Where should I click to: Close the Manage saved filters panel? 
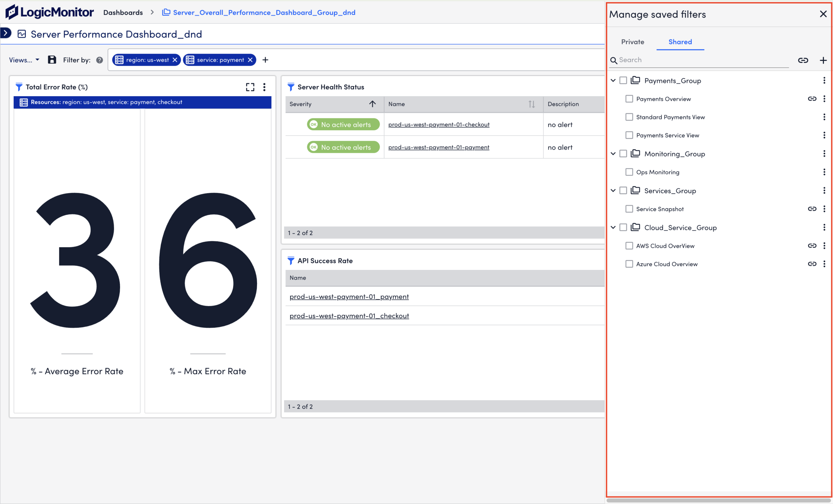(x=823, y=14)
